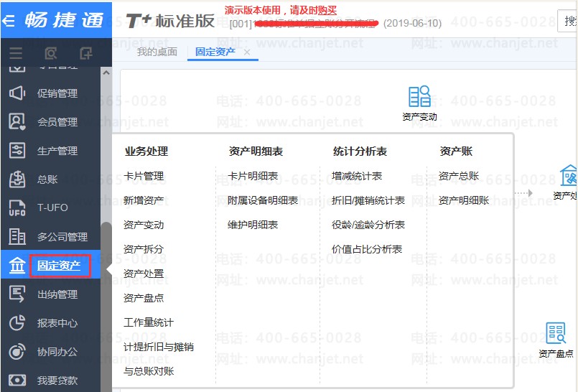Open 协同办公 module label in sidebar
Viewport: 578px width, 392px height.
(x=57, y=352)
